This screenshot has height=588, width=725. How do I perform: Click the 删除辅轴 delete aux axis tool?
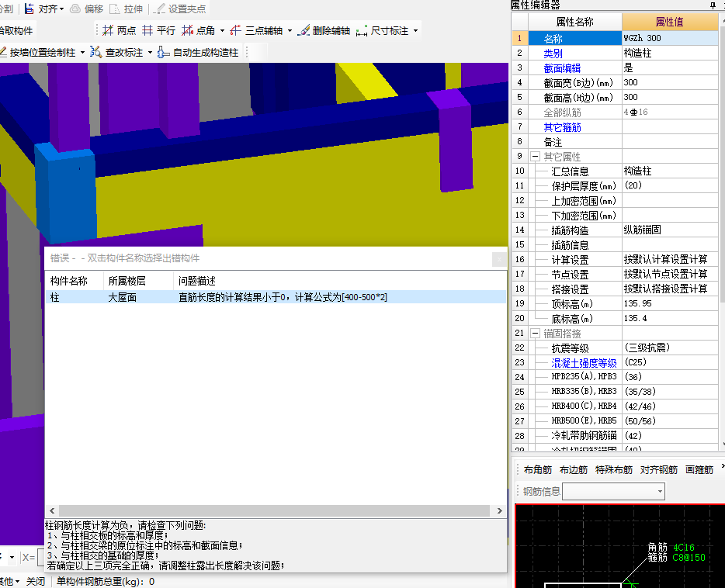coord(324,30)
